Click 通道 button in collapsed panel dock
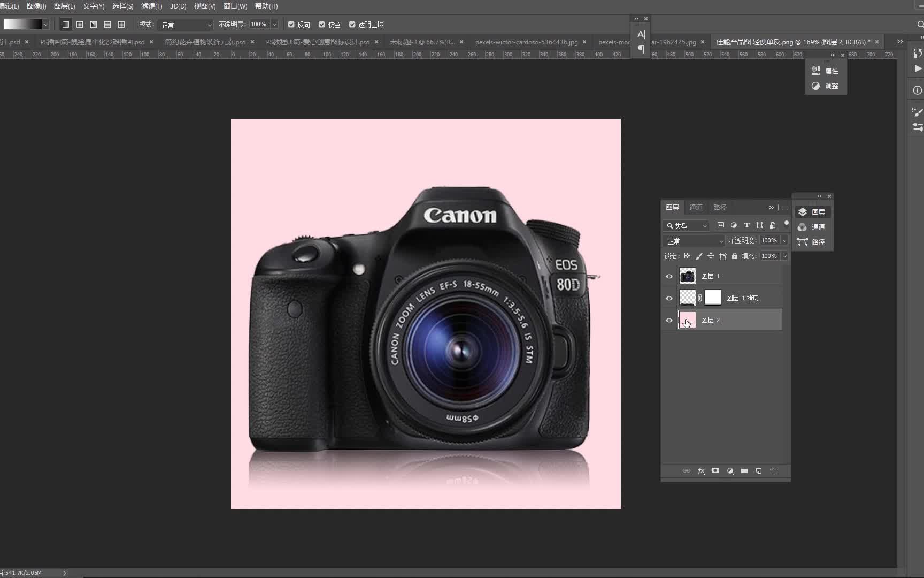Screen dimensions: 924x578 coord(812,227)
